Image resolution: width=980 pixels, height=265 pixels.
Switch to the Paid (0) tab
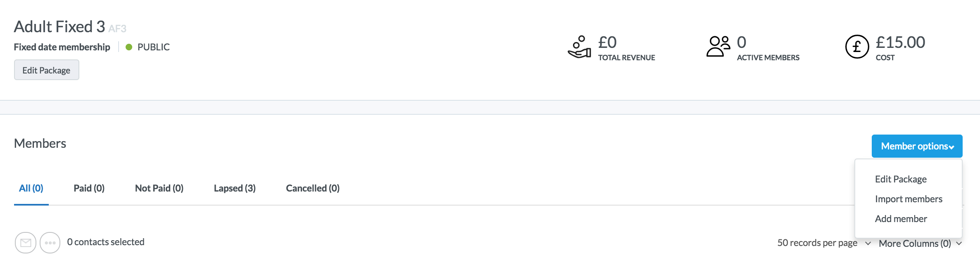89,188
